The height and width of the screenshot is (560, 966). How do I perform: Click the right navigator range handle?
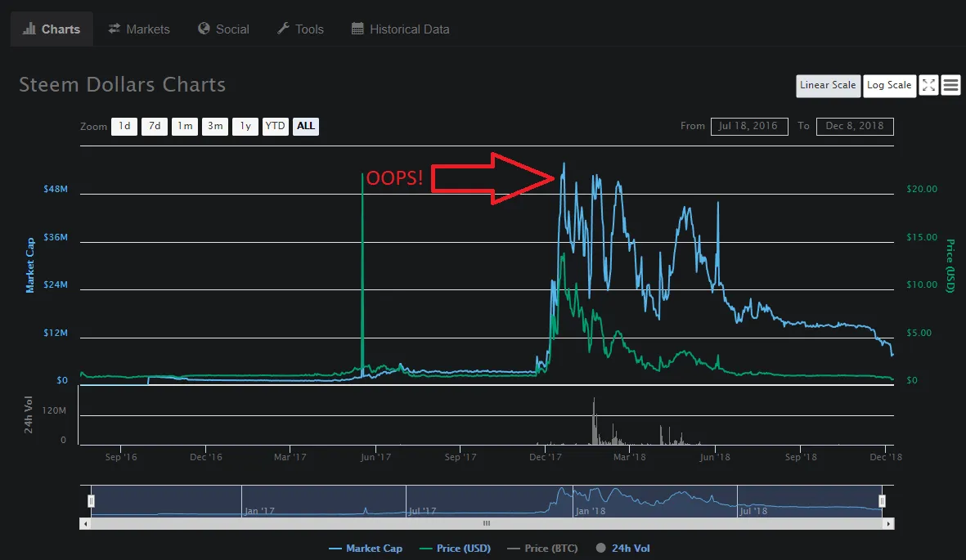pos(882,501)
